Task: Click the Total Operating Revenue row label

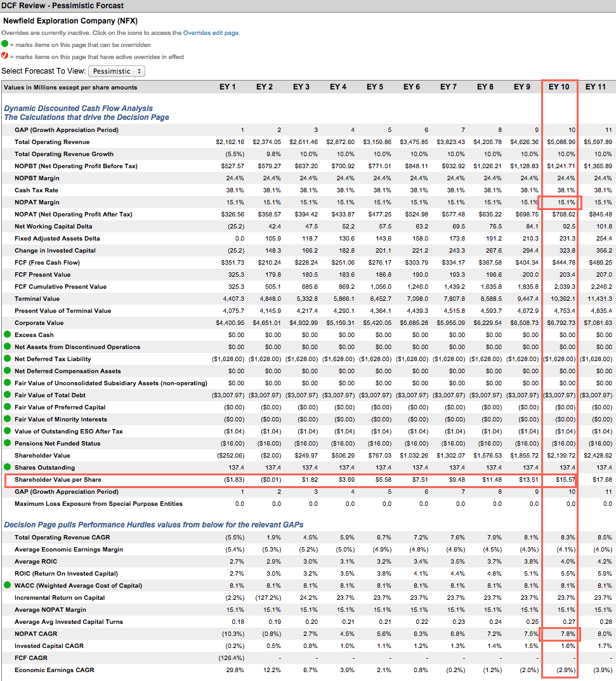Action: 52,142
